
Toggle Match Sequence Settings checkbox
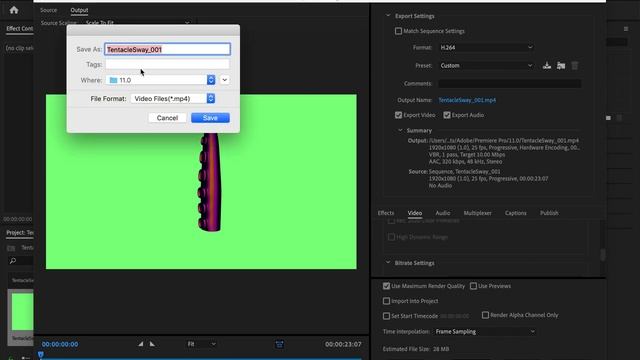coord(398,31)
